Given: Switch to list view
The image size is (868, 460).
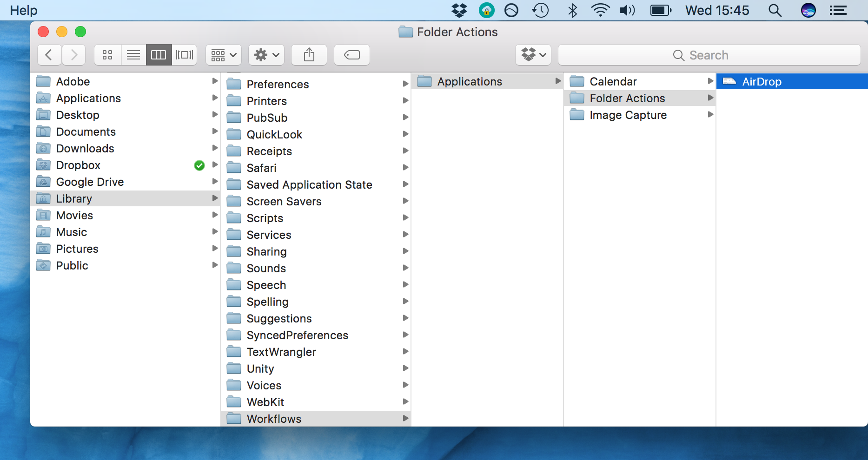Looking at the screenshot, I should 133,55.
